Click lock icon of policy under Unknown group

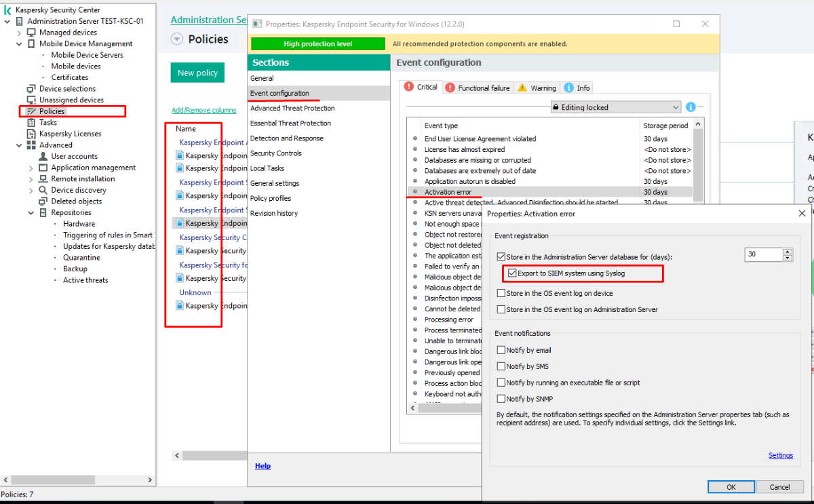pyautogui.click(x=180, y=306)
